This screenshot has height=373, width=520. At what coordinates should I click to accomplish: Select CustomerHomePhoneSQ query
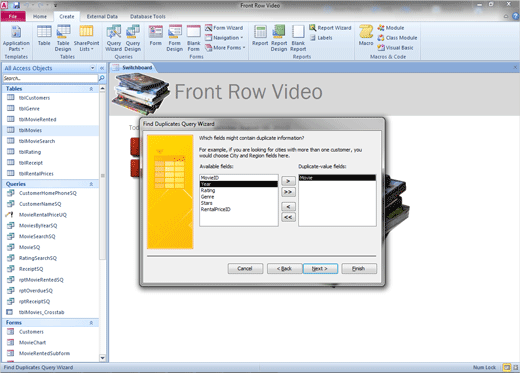point(51,193)
